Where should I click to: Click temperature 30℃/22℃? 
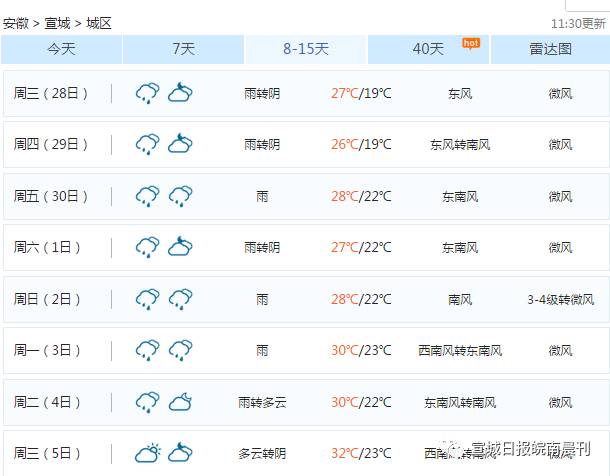(x=361, y=402)
